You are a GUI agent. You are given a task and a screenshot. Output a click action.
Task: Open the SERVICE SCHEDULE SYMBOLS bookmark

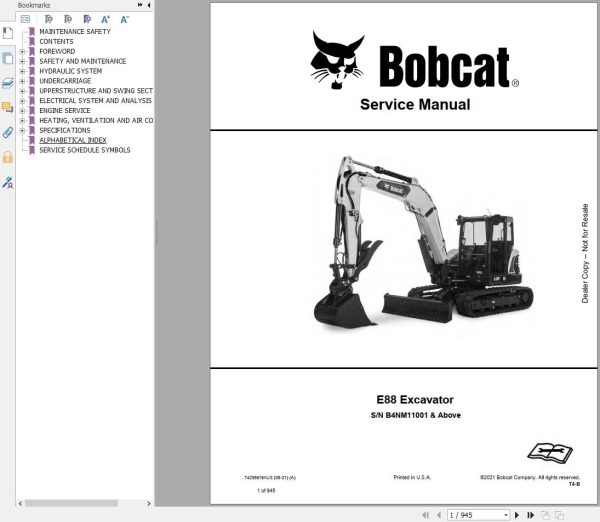(x=85, y=150)
